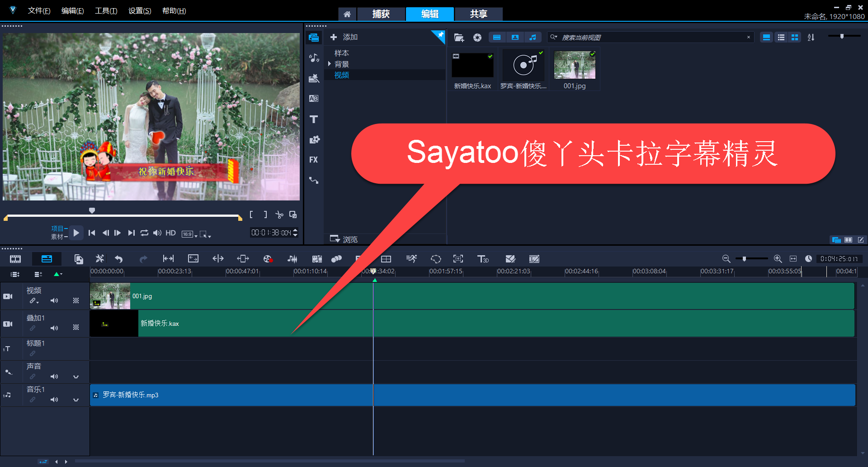Mute the 音乐1 music track
The image size is (868, 467).
pyautogui.click(x=54, y=400)
